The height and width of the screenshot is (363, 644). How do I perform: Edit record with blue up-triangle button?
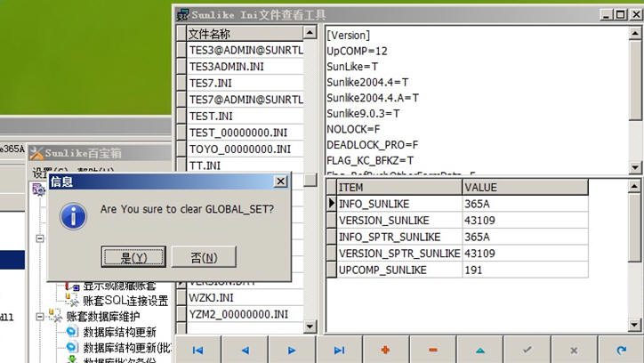click(480, 350)
